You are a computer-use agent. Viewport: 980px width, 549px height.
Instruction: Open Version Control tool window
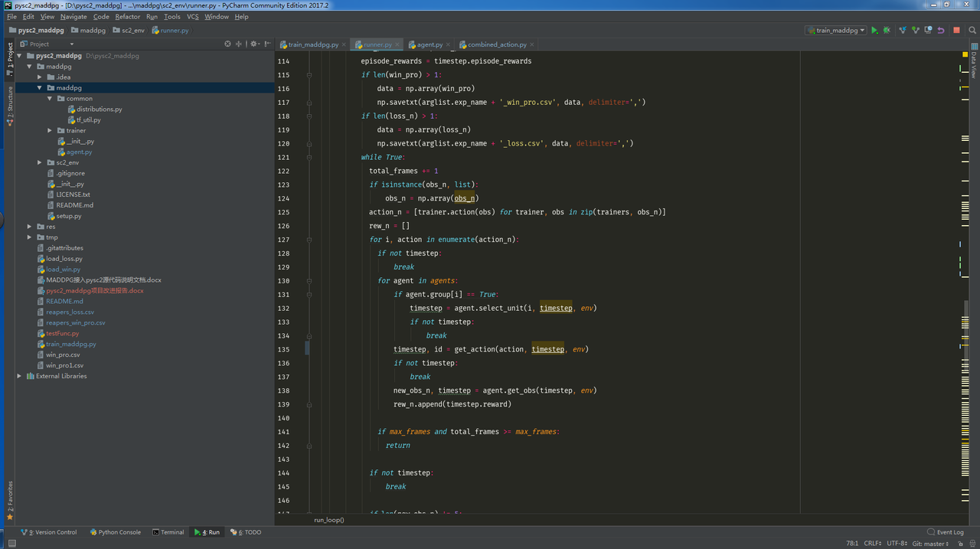coord(48,532)
